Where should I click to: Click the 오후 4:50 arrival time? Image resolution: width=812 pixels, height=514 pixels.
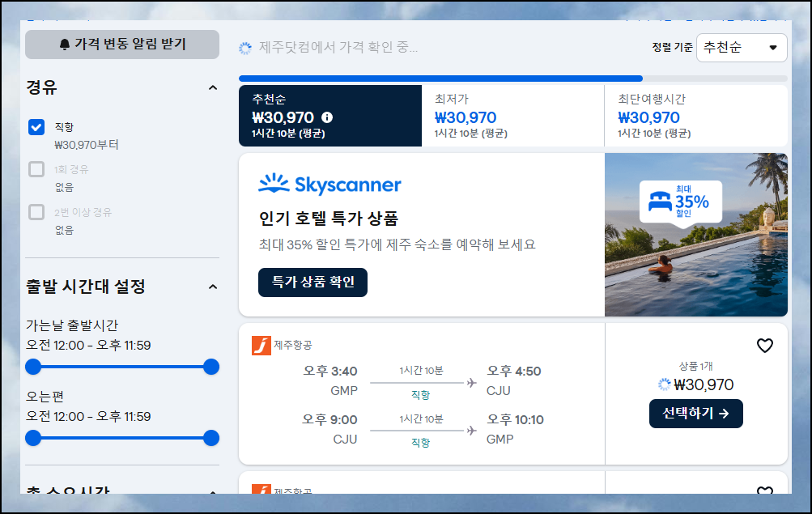point(514,372)
